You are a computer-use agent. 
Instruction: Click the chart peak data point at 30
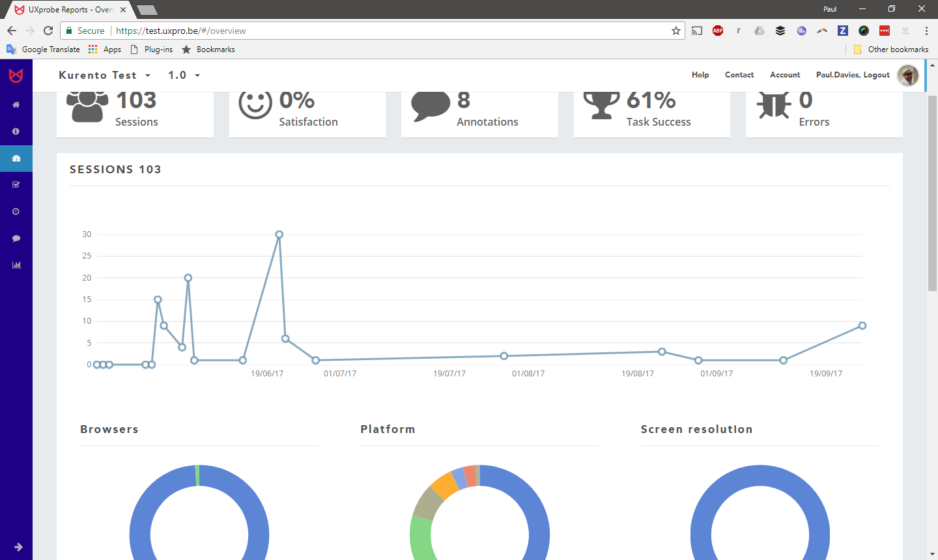click(x=279, y=234)
